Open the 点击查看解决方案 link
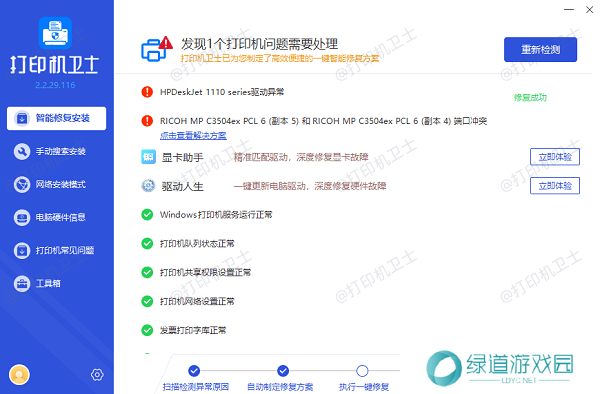600x394 pixels. pos(193,135)
